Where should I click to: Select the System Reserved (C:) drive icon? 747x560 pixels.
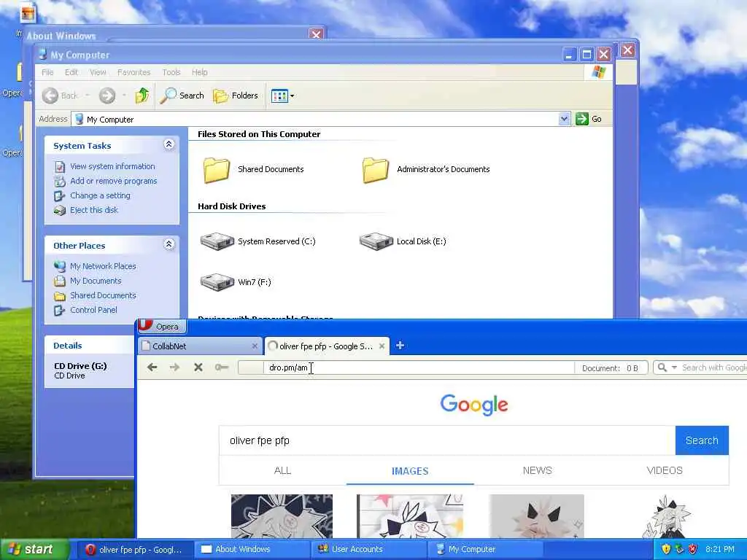point(217,241)
